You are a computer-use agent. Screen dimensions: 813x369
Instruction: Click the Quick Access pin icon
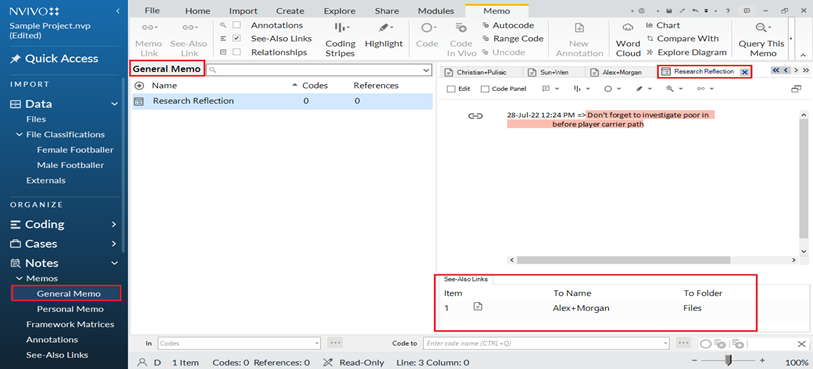point(15,59)
